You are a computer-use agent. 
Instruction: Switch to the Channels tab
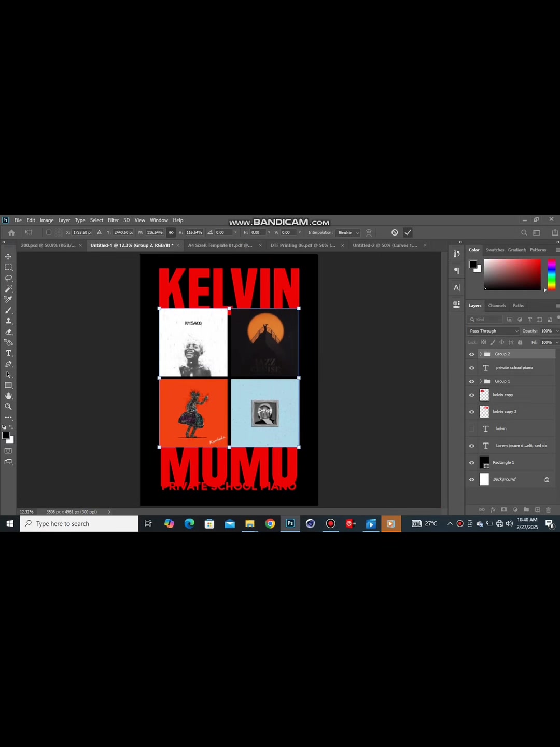pyautogui.click(x=497, y=306)
